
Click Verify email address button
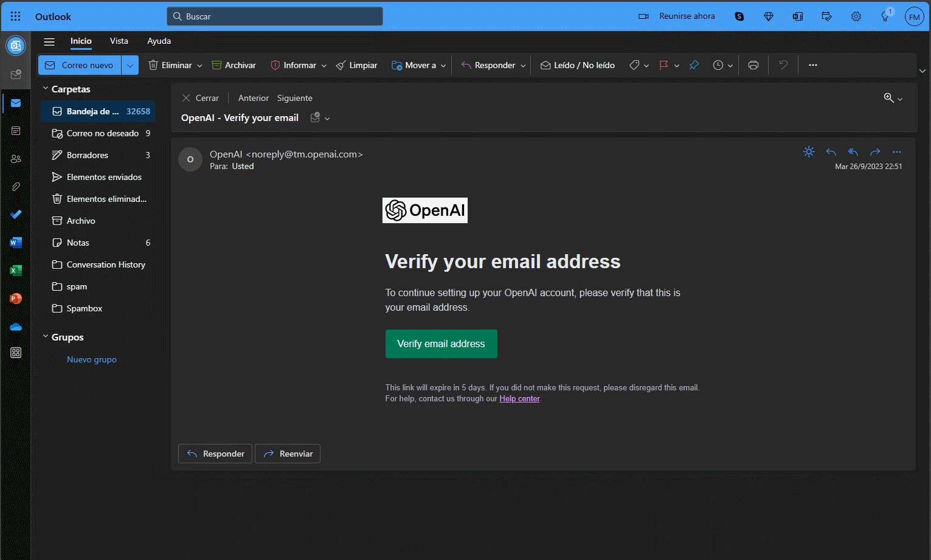(441, 344)
